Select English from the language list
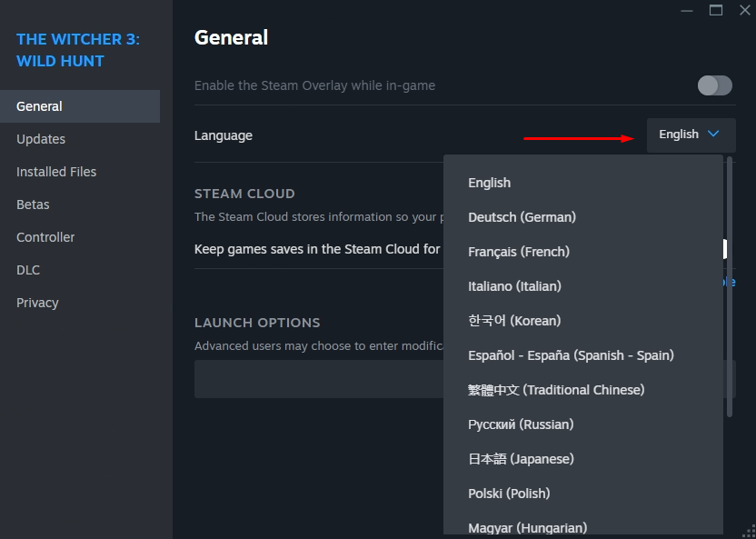The height and width of the screenshot is (539, 756). [x=583, y=183]
